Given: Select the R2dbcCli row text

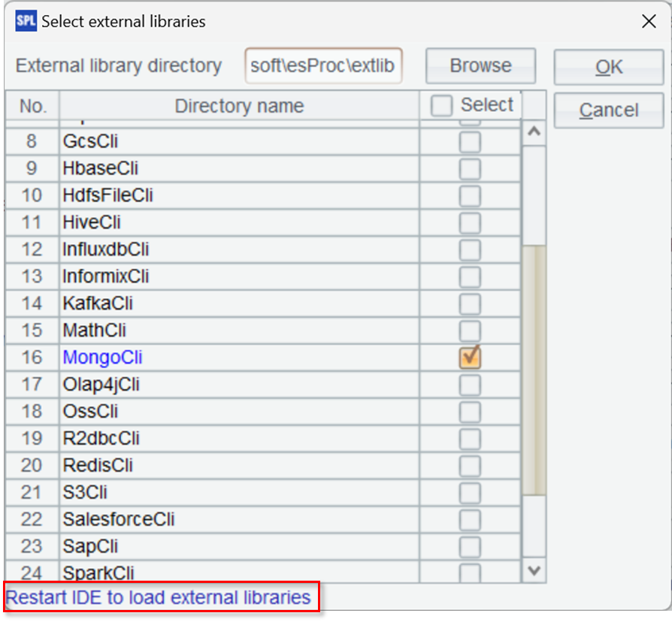Looking at the screenshot, I should [101, 439].
